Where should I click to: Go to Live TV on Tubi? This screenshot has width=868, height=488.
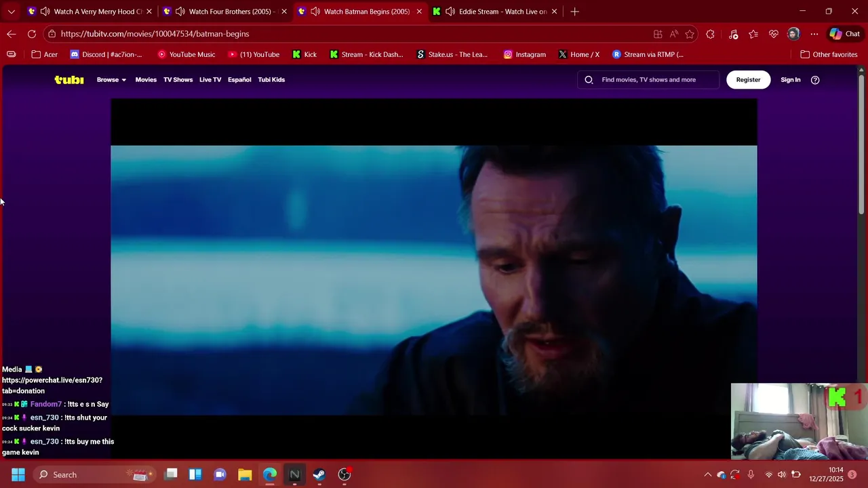pyautogui.click(x=210, y=80)
